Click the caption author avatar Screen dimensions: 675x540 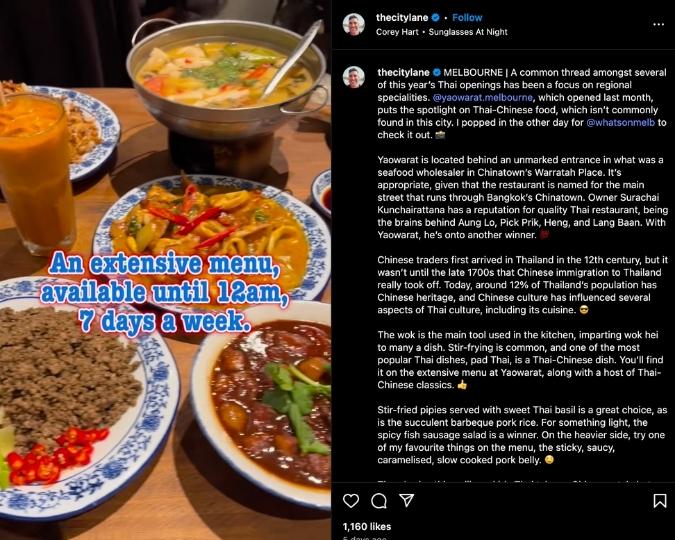(x=354, y=77)
